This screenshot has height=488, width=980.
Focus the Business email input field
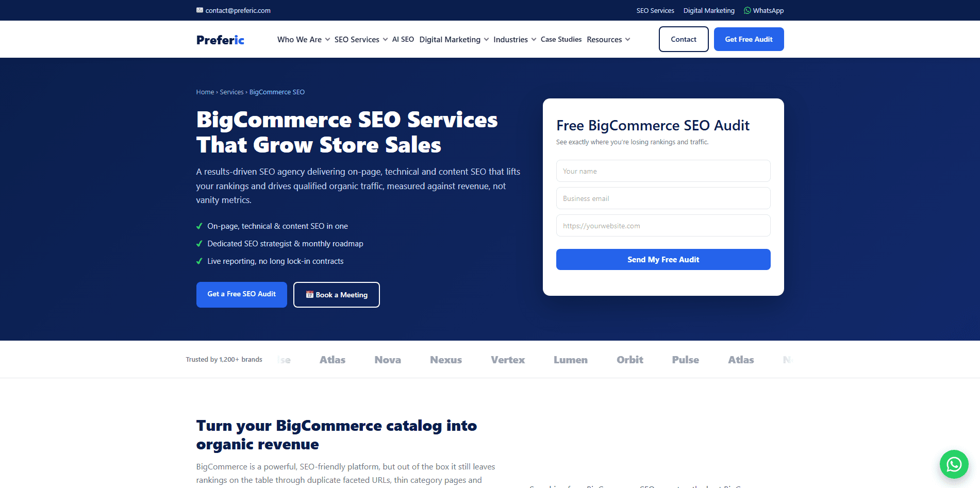pyautogui.click(x=663, y=198)
